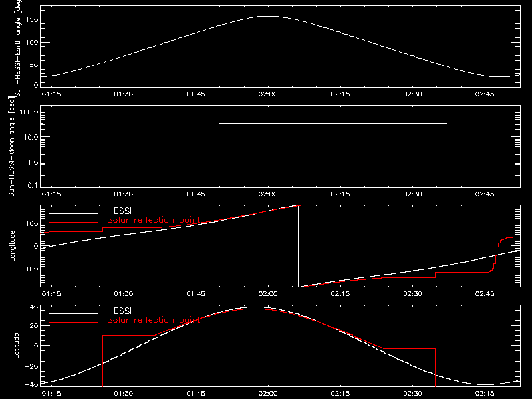This screenshot has height=399, width=532.
Task: Select Solar reflection point label in Latitude plot
Action: click(154, 320)
